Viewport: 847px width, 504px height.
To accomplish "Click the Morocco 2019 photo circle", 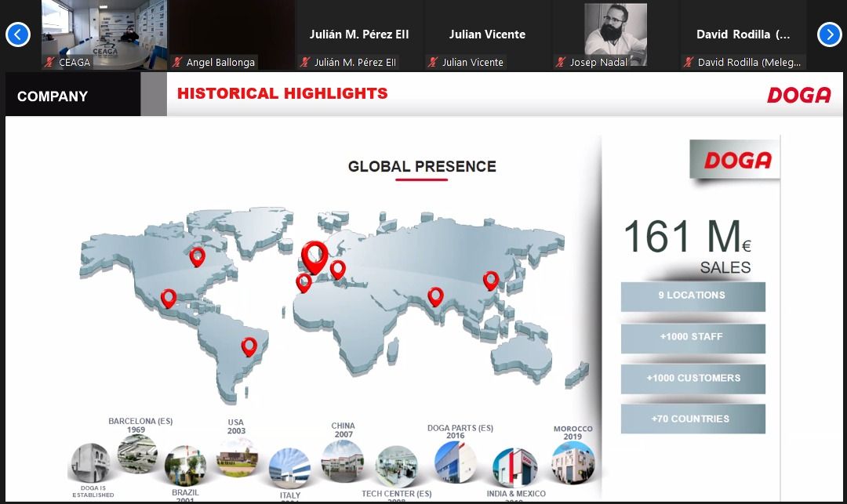I will [573, 462].
